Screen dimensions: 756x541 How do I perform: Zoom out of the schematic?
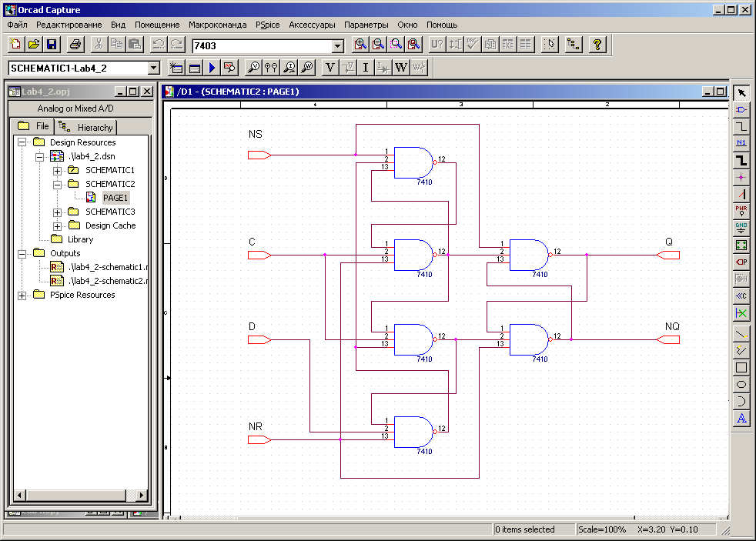[x=378, y=45]
